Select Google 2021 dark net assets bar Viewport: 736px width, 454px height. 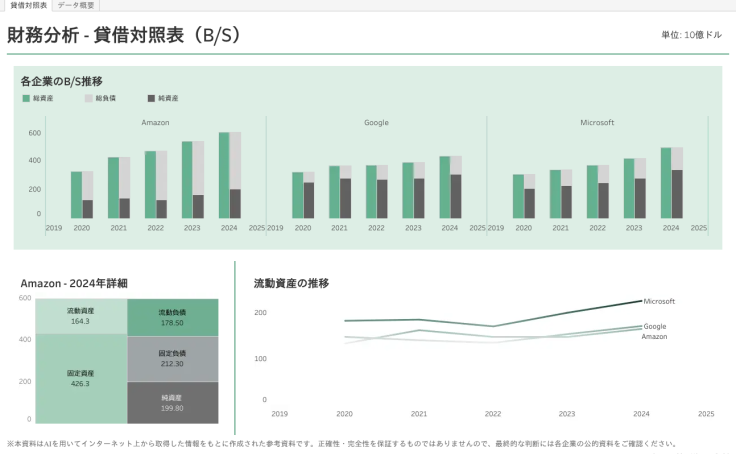tap(345, 198)
